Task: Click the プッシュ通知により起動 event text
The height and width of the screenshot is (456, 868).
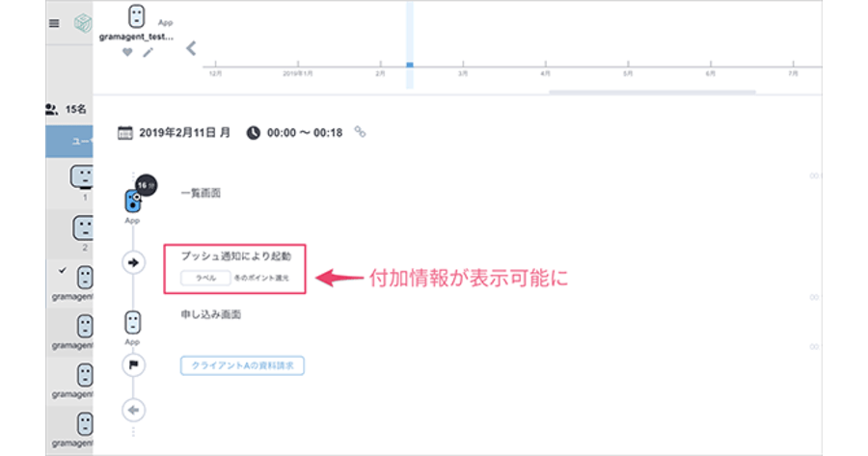Action: coord(236,256)
